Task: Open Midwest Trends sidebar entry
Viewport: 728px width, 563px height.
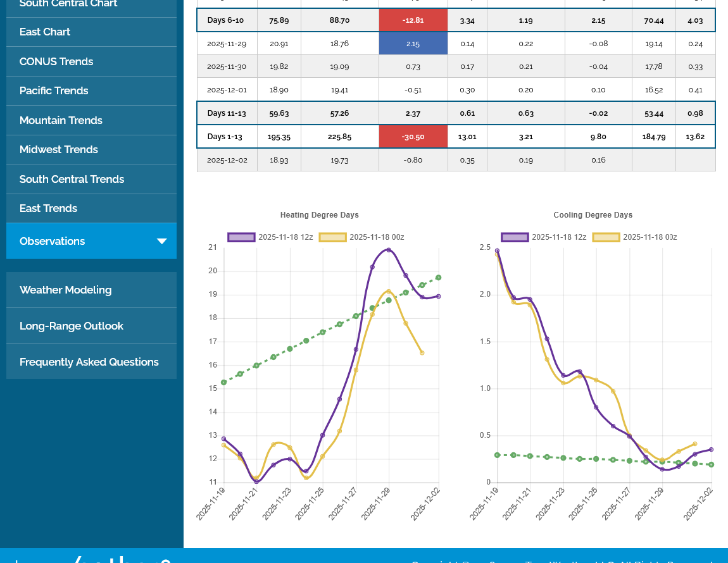Action: pos(59,149)
